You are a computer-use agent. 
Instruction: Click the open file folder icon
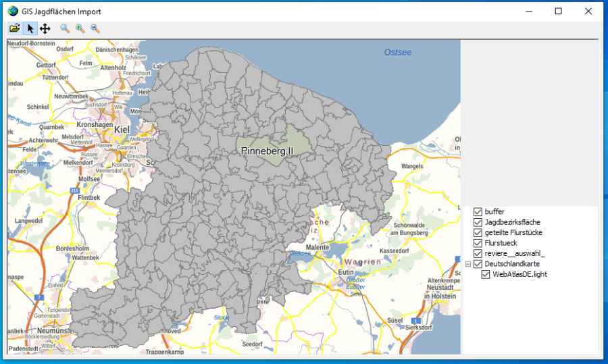pyautogui.click(x=14, y=28)
